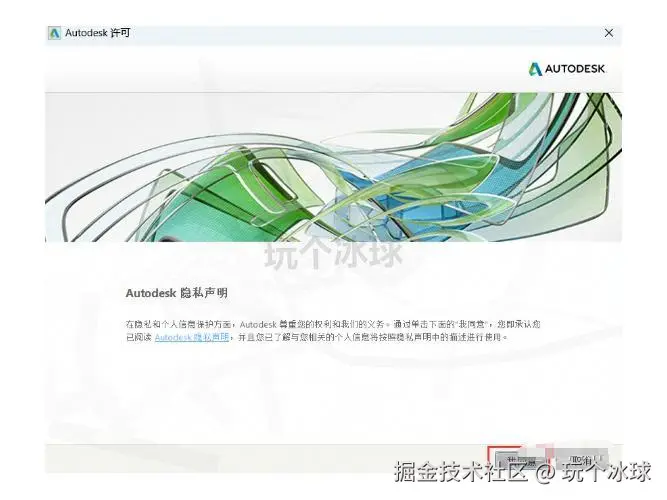Click the first line of privacy paragraph
Image resolution: width=667 pixels, height=500 pixels.
[x=333, y=324]
